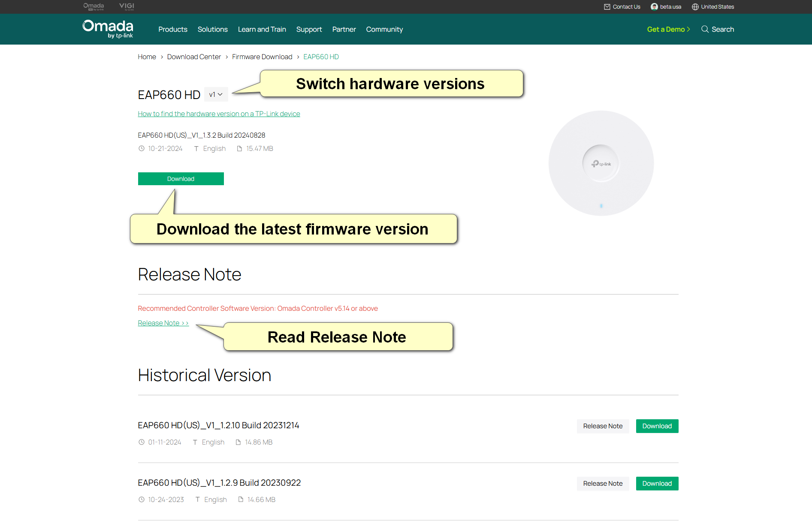Click the date 10-21-2024
Viewport: 812px width, 532px height.
[x=165, y=148]
